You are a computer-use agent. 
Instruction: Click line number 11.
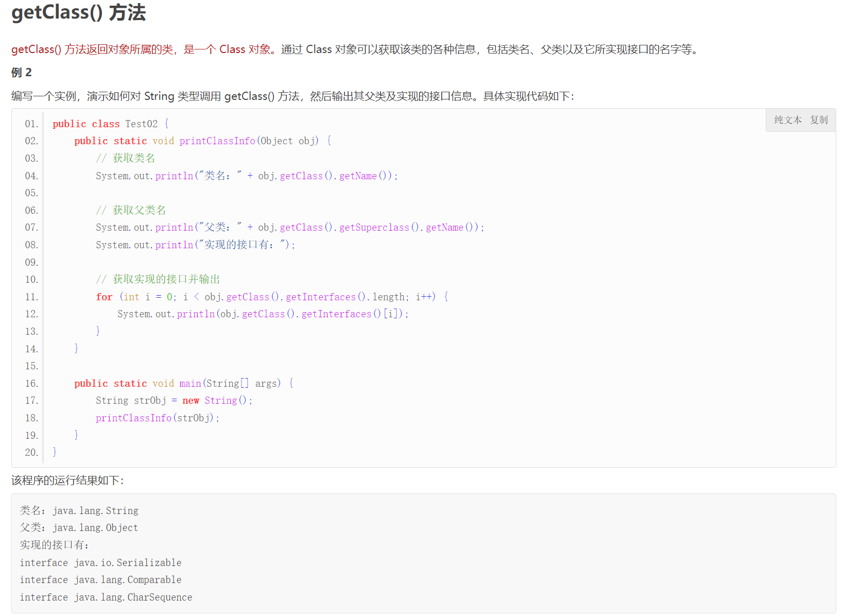coord(31,297)
